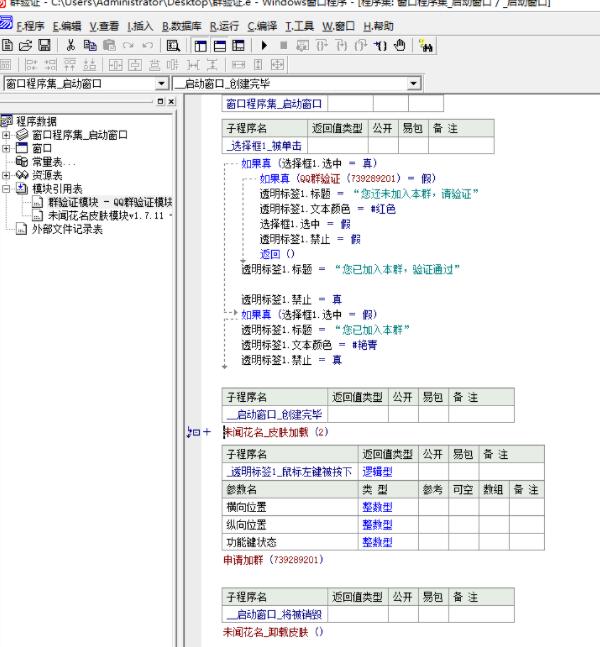This screenshot has height=647, width=600.
Task: Click the step-into debug braces icon
Action: pos(341,45)
